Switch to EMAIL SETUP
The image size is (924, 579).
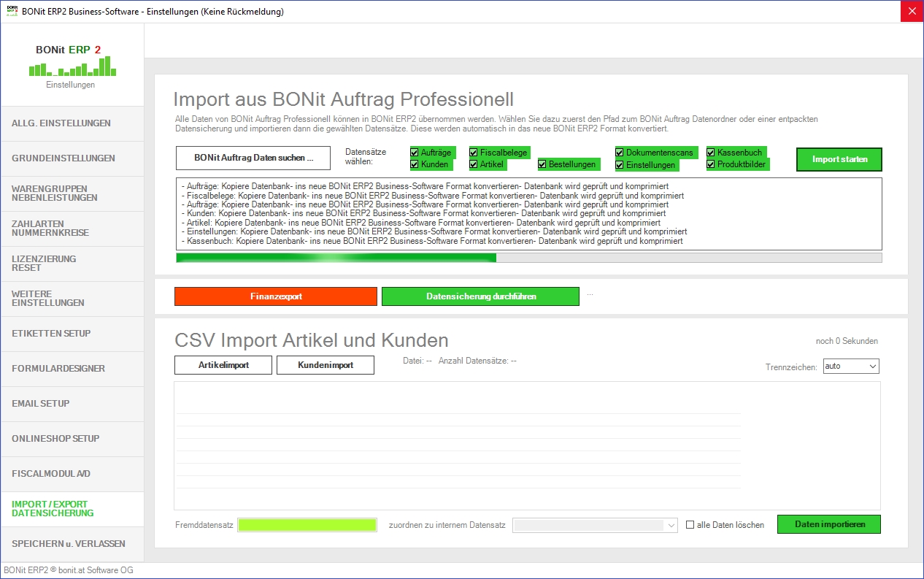tap(72, 404)
